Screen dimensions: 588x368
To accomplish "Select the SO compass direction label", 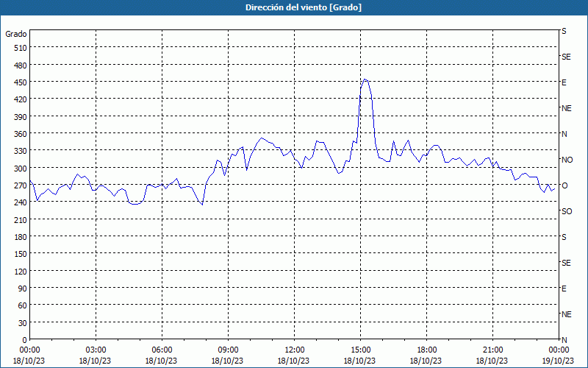I will point(567,211).
